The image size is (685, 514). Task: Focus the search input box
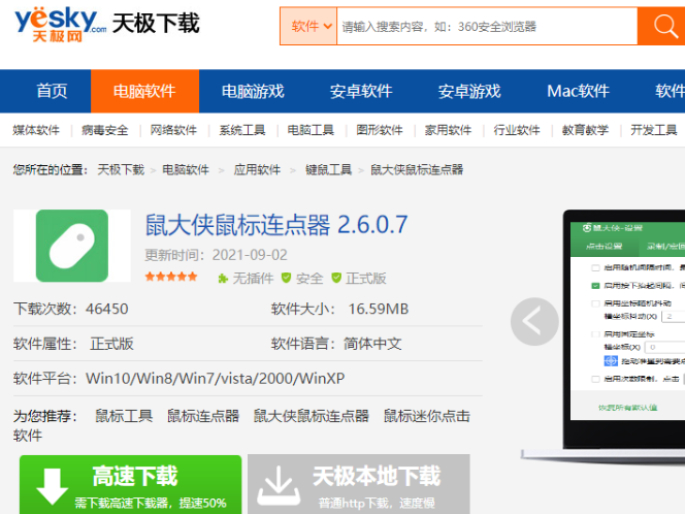point(487,26)
